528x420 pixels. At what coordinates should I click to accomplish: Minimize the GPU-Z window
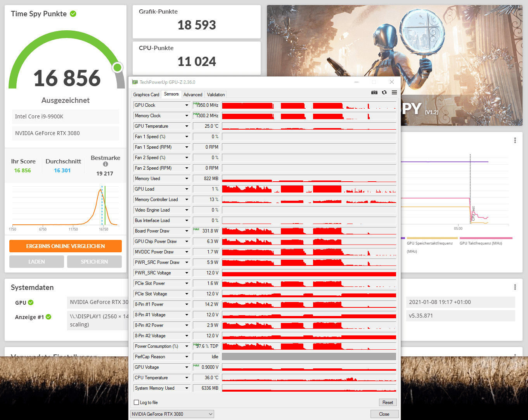(357, 82)
